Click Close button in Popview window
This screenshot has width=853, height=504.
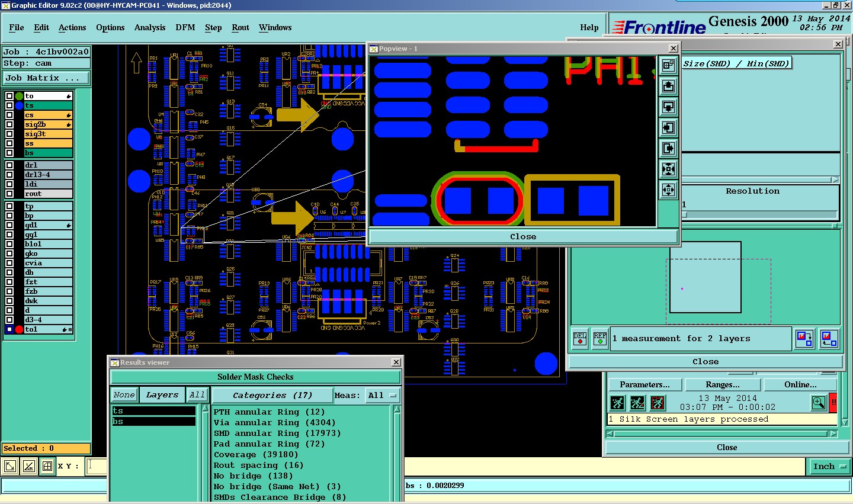click(523, 236)
